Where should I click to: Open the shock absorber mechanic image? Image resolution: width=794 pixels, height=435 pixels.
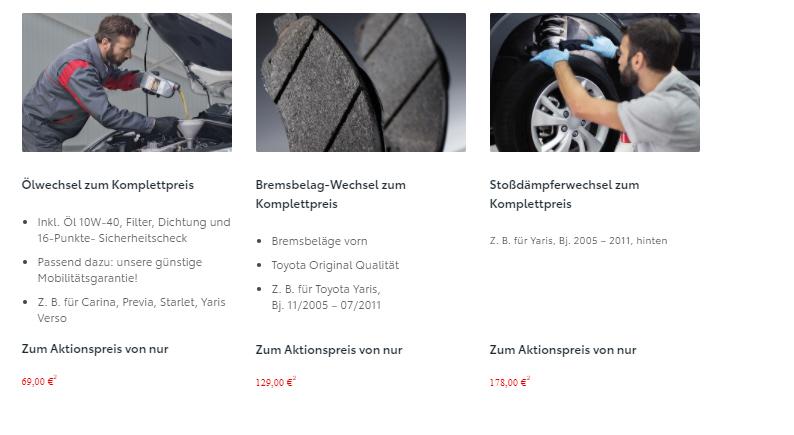pyautogui.click(x=594, y=83)
